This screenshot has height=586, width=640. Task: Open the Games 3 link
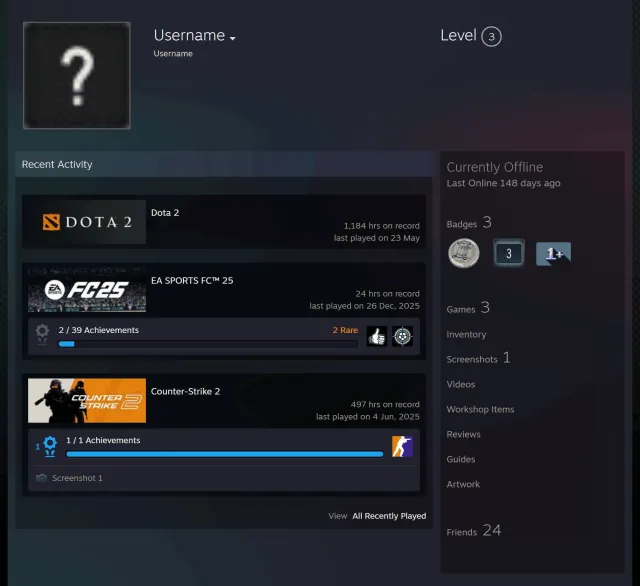[x=468, y=308]
